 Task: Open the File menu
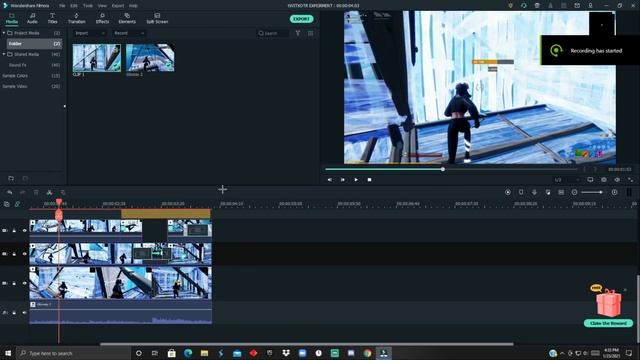point(62,6)
